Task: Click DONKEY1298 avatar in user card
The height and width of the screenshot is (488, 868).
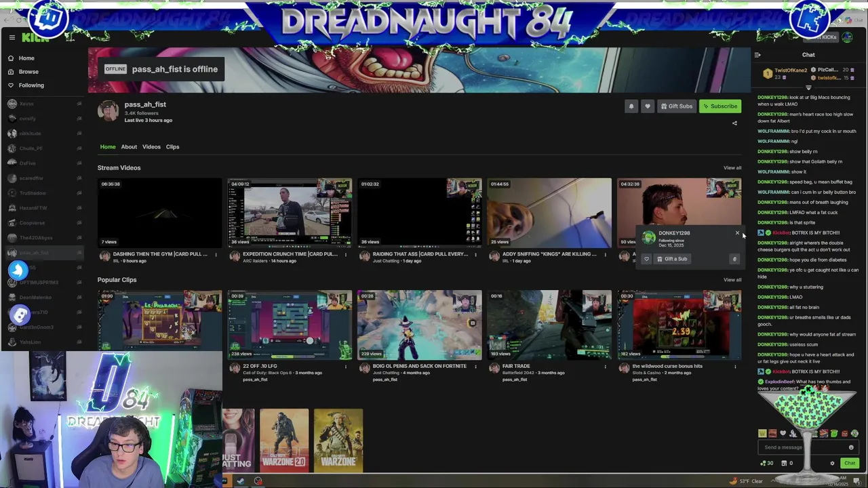Action: pyautogui.click(x=649, y=237)
